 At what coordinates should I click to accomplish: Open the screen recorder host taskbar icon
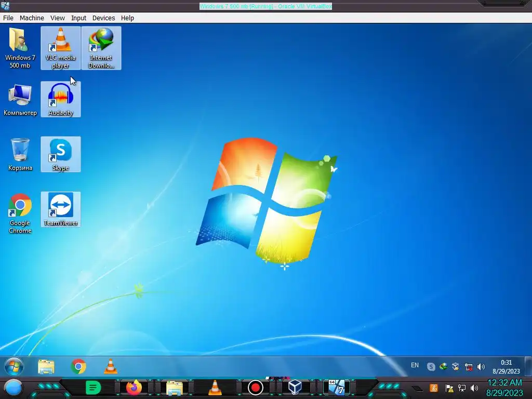pyautogui.click(x=256, y=388)
